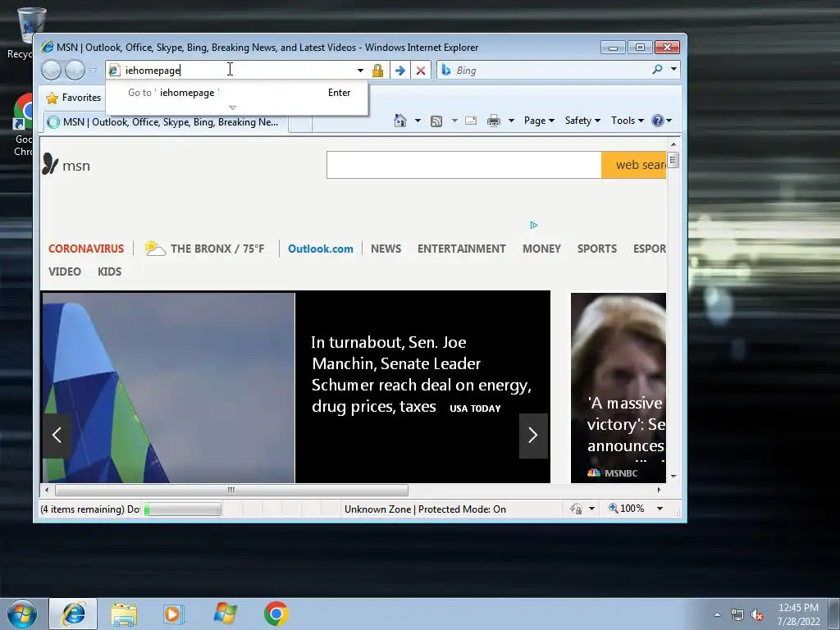Image resolution: width=840 pixels, height=630 pixels.
Task: Click 'Unknown Zone | Protected Mode: On' text
Action: 425,509
